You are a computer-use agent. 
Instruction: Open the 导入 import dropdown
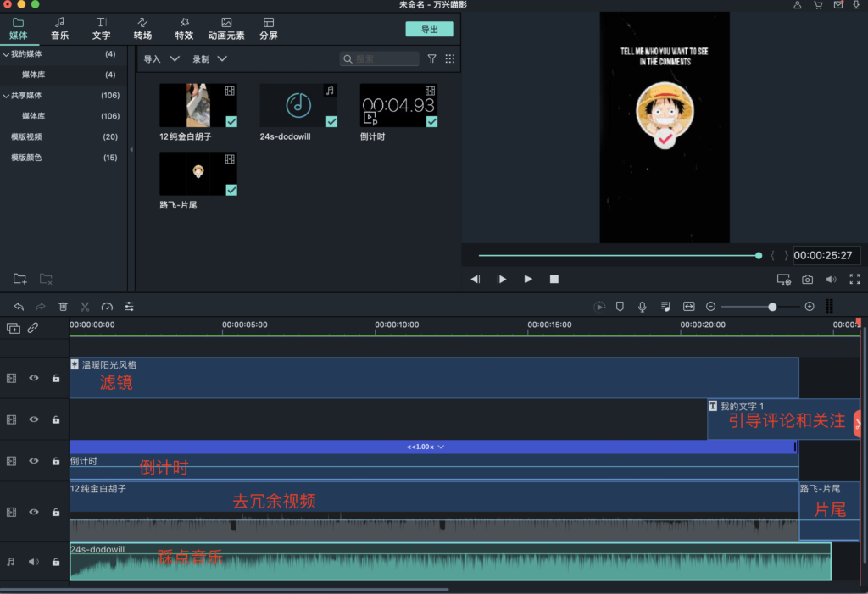pyautogui.click(x=161, y=59)
